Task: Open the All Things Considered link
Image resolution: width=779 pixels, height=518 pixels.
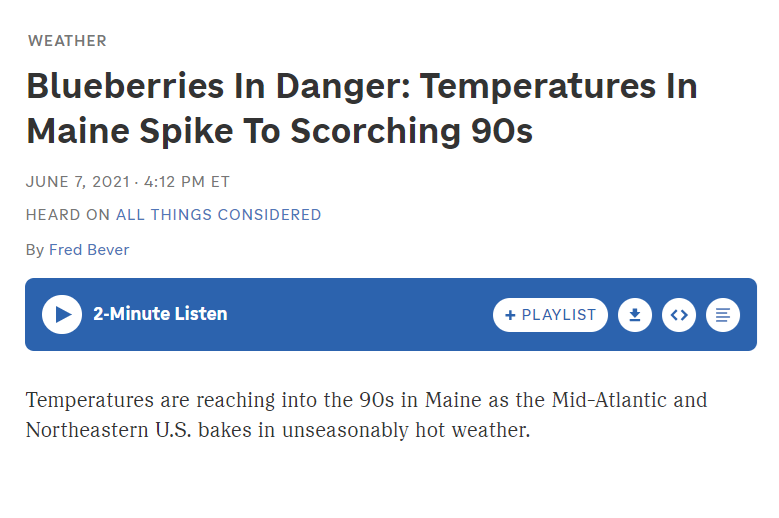Action: (x=218, y=215)
